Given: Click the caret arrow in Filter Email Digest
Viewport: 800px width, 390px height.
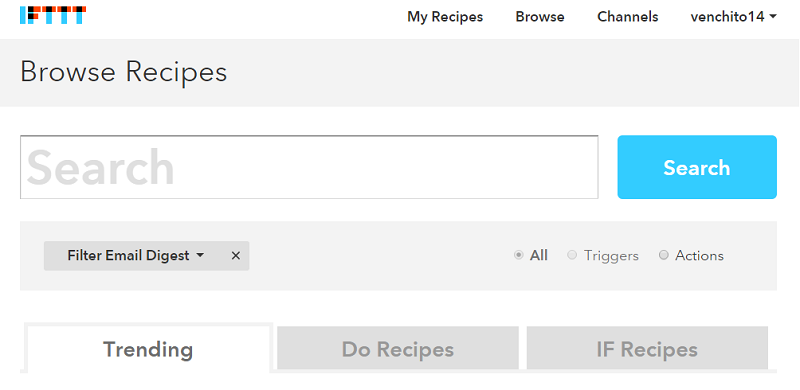Looking at the screenshot, I should click(200, 255).
